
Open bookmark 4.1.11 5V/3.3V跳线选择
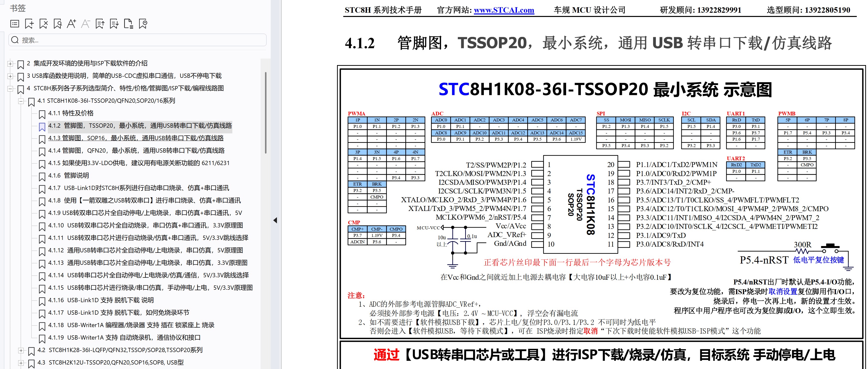point(148,238)
